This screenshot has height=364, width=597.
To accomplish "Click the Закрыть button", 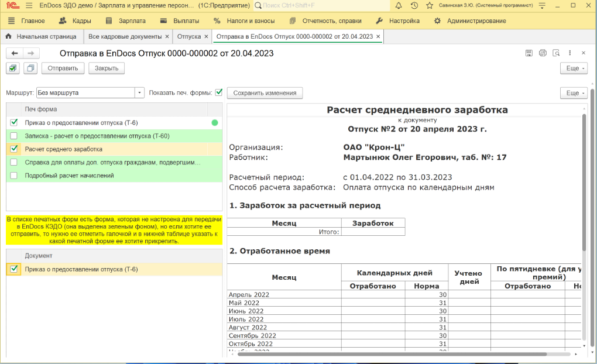I will (107, 68).
